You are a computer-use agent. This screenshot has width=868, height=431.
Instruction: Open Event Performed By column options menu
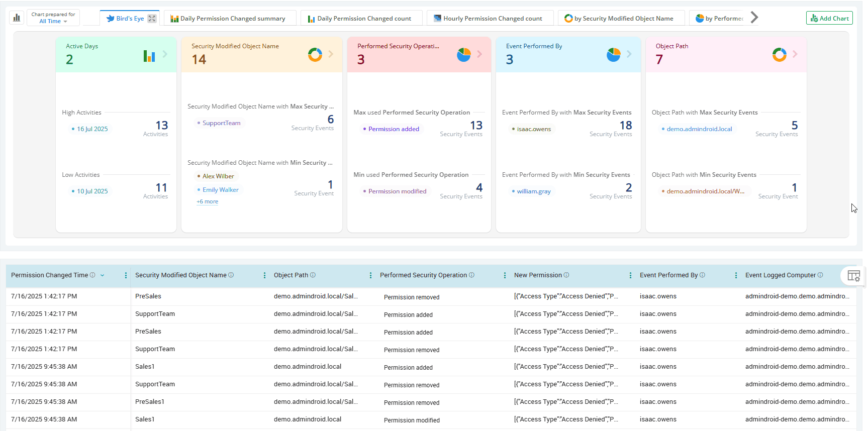[x=736, y=275]
